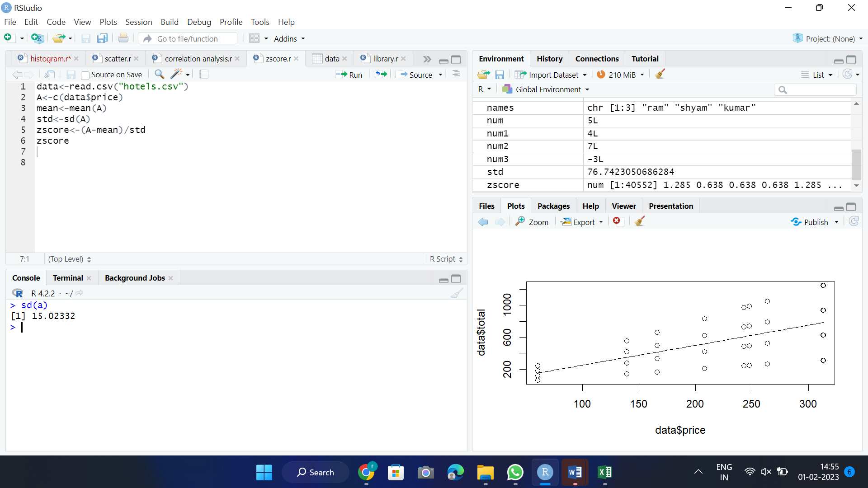Open the Code Tools magic wand
The image size is (868, 488).
click(177, 75)
